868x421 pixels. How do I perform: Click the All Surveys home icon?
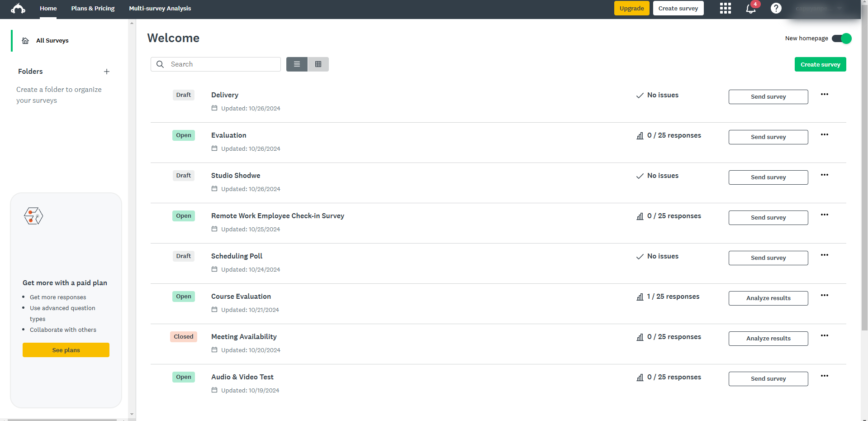[x=25, y=41]
